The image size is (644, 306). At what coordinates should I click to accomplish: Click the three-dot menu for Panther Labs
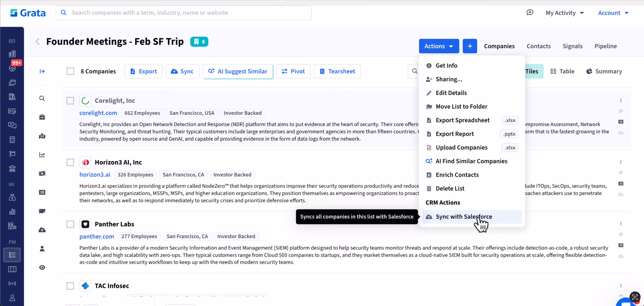point(621,224)
